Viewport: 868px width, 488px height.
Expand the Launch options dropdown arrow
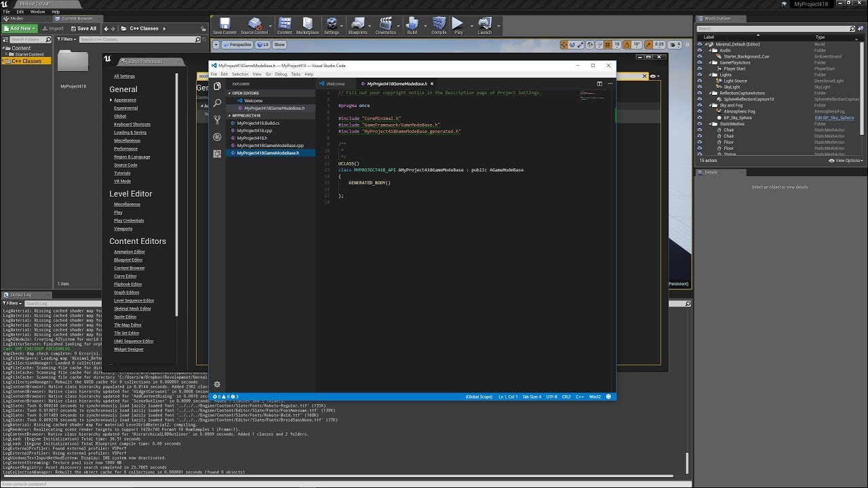pyautogui.click(x=498, y=26)
